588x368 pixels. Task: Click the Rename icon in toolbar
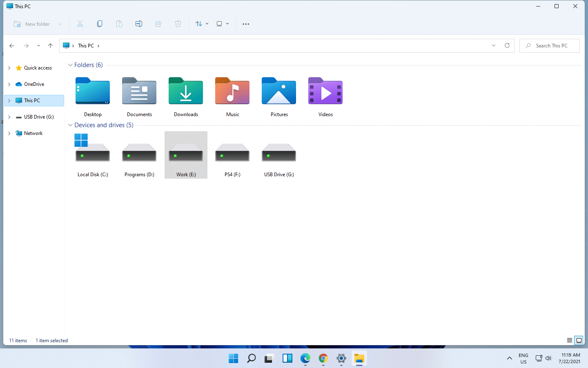pyautogui.click(x=139, y=24)
